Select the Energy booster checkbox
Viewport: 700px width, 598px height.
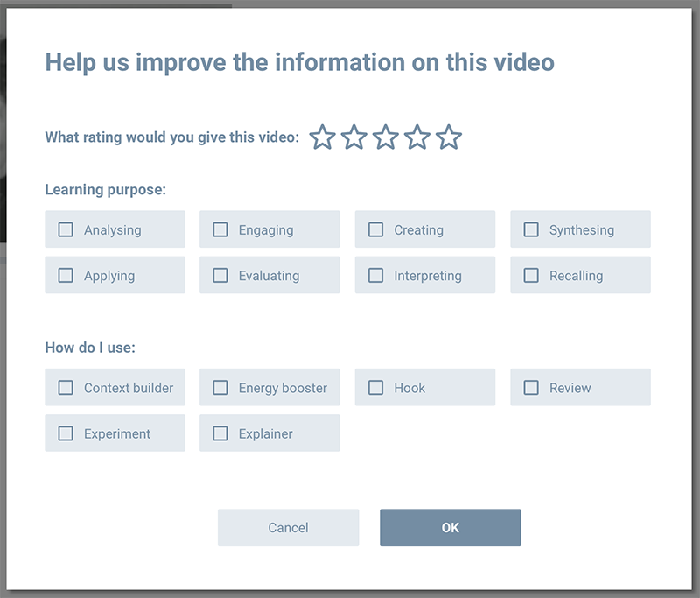point(220,387)
